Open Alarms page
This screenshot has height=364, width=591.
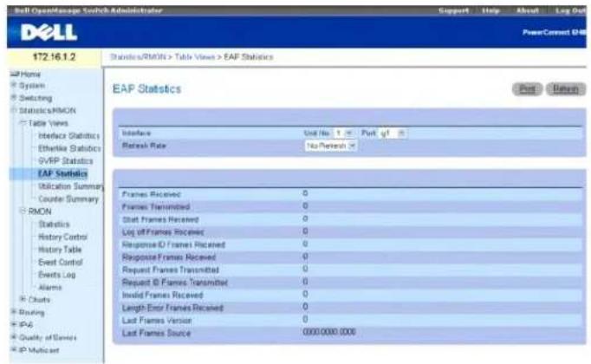[x=50, y=288]
